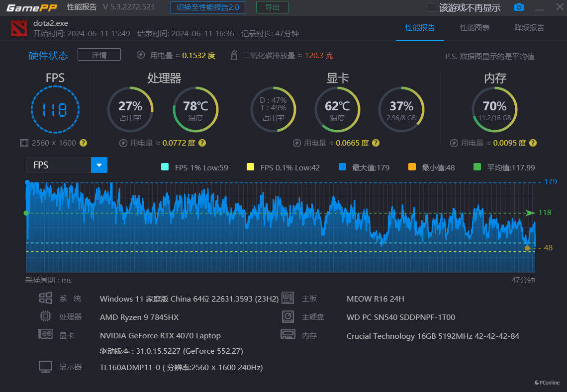Click the FPS 0.1% Low yellow swatch

(250, 167)
